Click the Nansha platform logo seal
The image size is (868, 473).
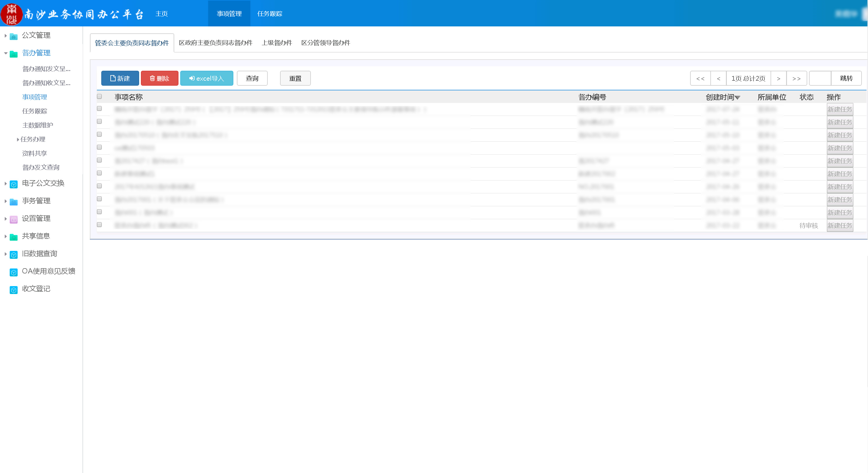(12, 14)
